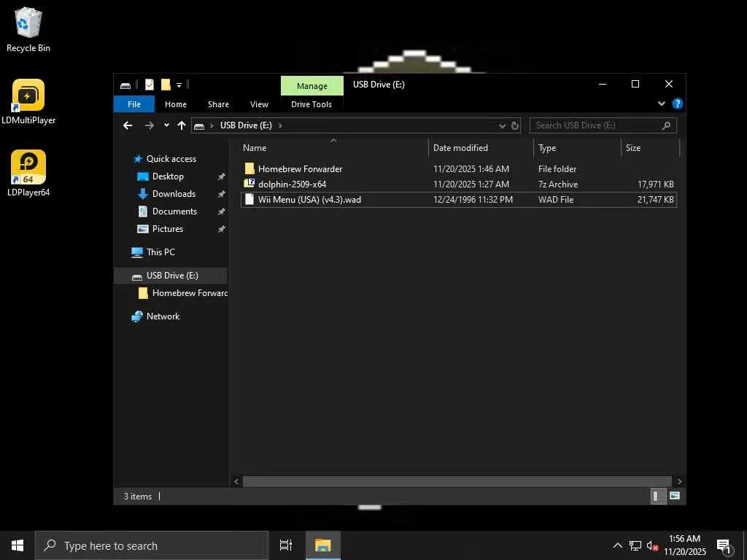747x560 pixels.
Task: Open the Recycle Bin desktop icon
Action: [x=28, y=29]
